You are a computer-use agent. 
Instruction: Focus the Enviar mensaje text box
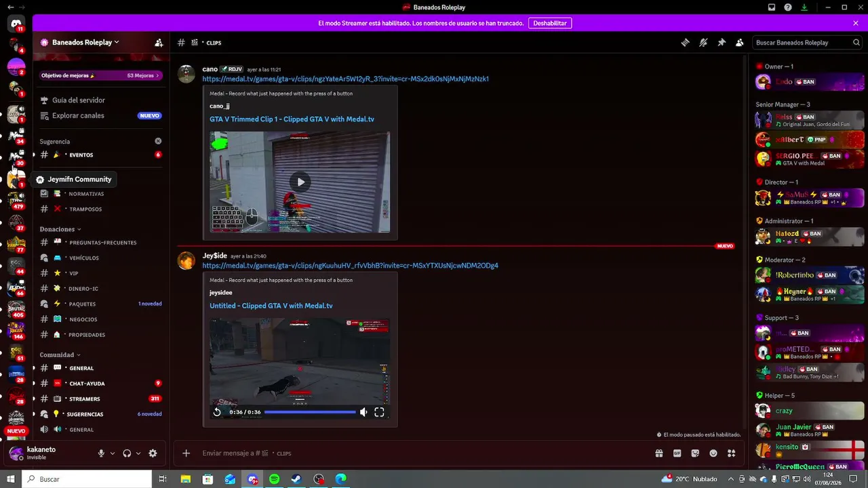(420, 453)
